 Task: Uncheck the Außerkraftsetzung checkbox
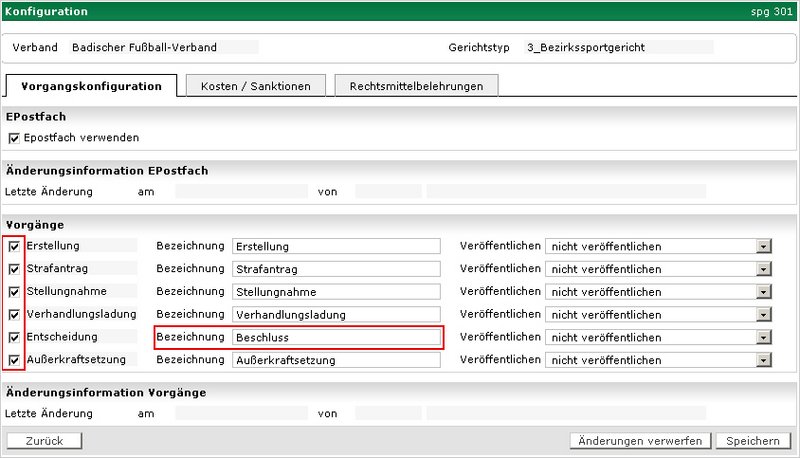point(14,360)
